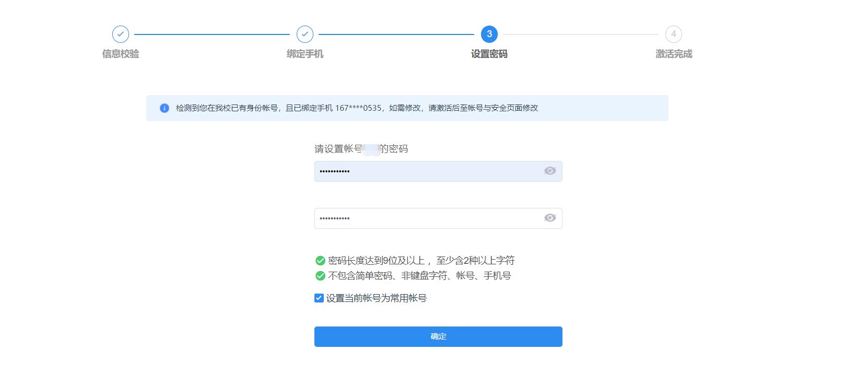Click the 绑定手机 step label

(x=305, y=54)
